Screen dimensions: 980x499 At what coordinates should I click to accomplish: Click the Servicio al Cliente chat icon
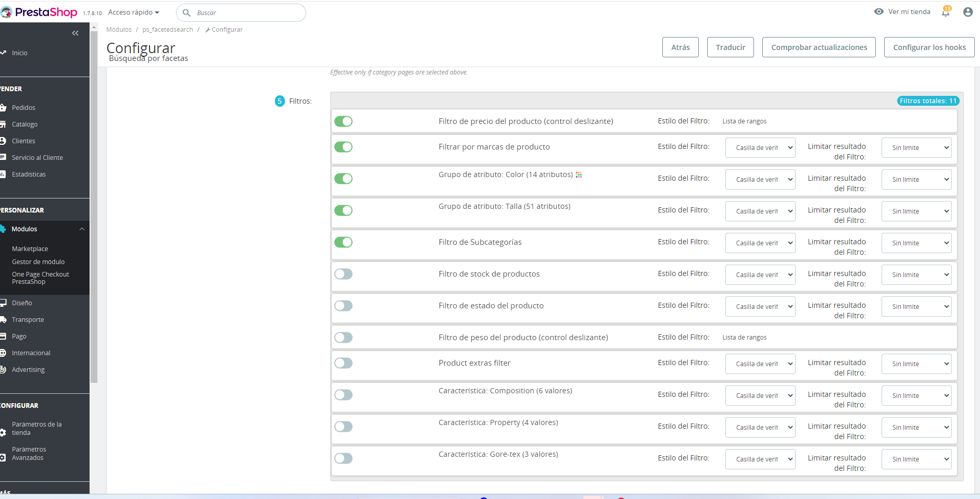coord(3,158)
